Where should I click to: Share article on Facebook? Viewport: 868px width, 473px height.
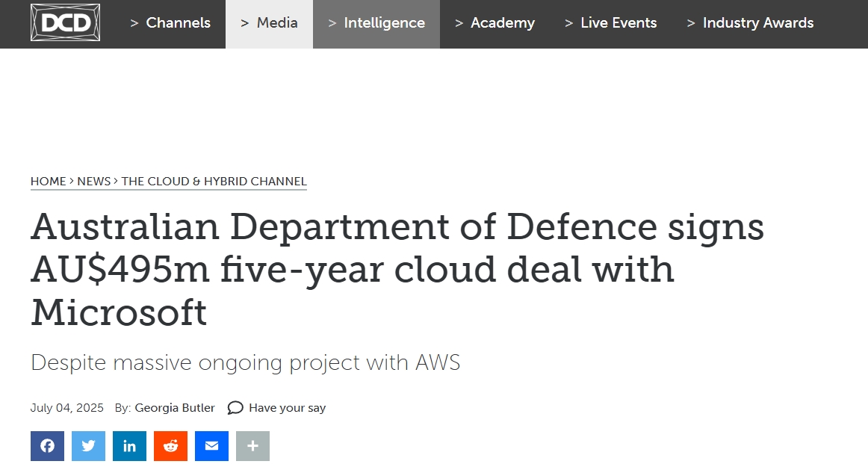[47, 446]
